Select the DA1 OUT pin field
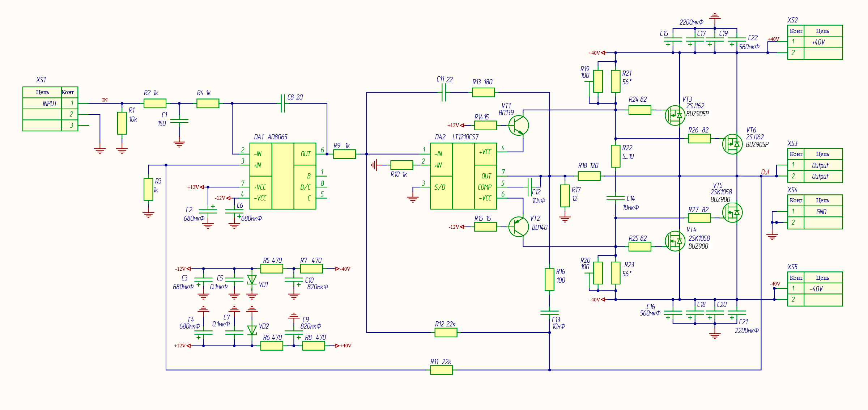 click(x=305, y=154)
